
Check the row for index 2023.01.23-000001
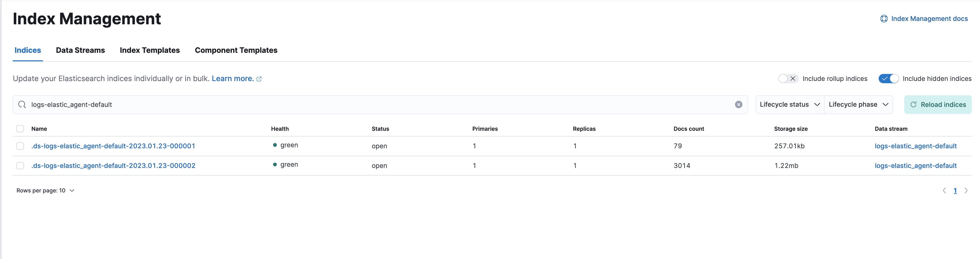point(20,146)
